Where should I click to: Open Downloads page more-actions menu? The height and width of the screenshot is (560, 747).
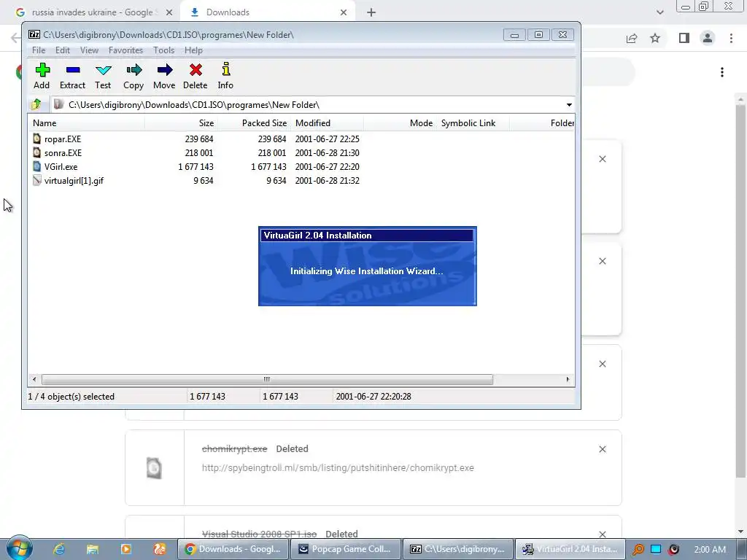(722, 72)
